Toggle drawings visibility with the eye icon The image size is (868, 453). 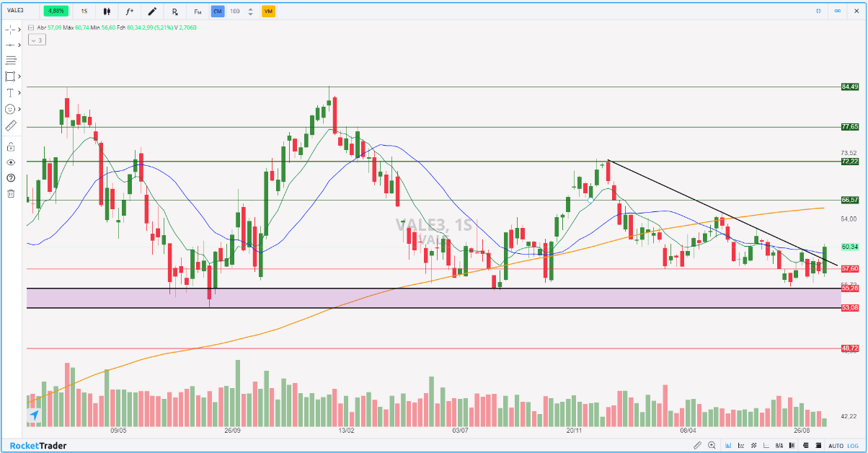pos(11,163)
